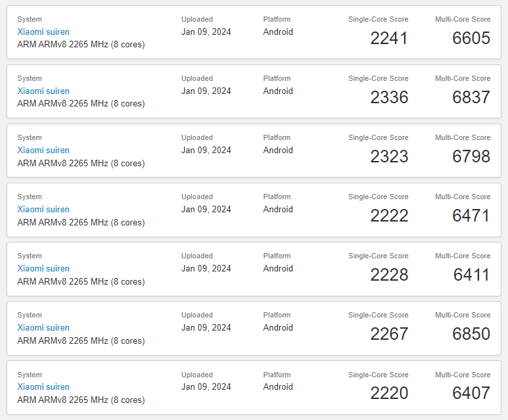Click the single-core score 2241
This screenshot has height=420, width=508.
[389, 38]
